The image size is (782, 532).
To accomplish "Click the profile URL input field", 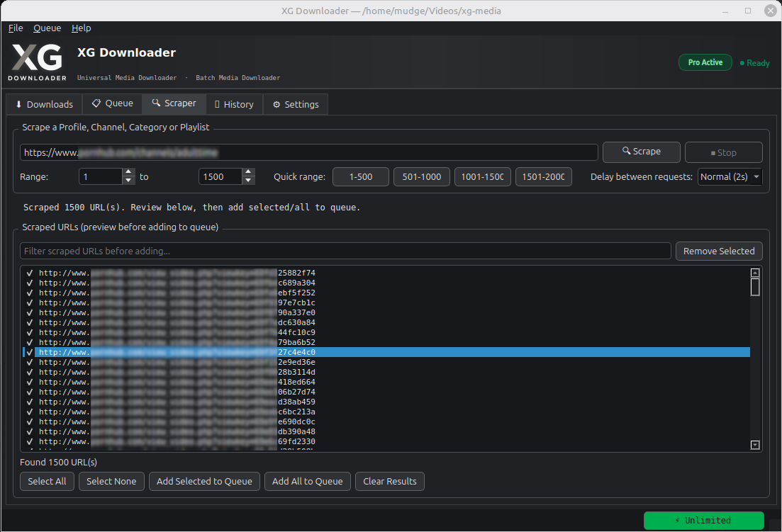I will coord(308,152).
